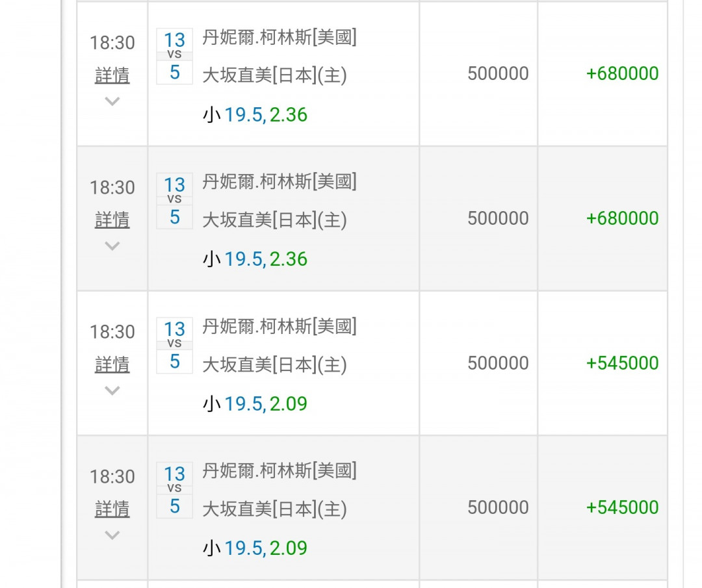
Task: Open 詳情 link in the second bet row
Action: coord(112,220)
